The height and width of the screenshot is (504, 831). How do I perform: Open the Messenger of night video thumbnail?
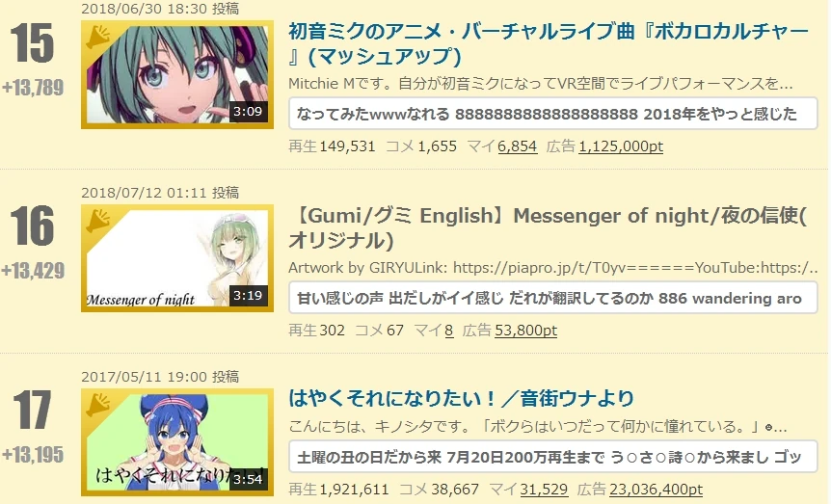(x=177, y=258)
